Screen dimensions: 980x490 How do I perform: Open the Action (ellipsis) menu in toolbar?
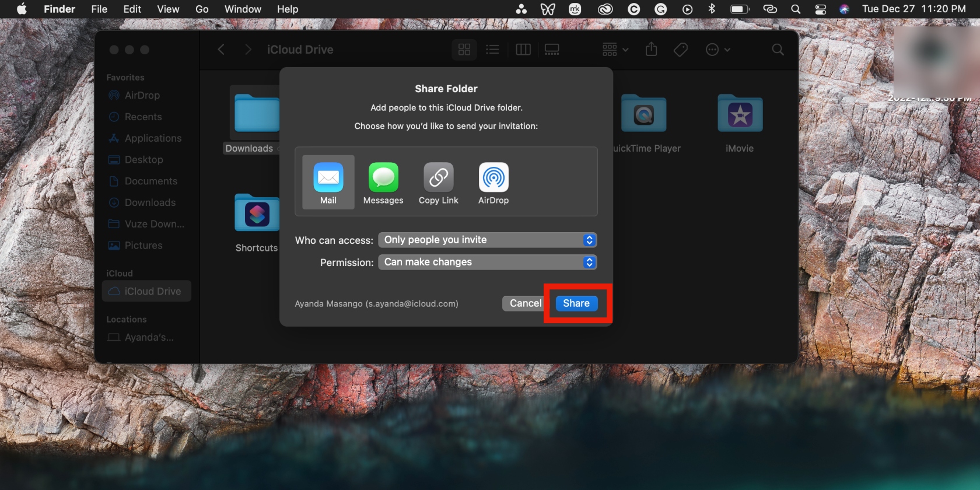point(718,50)
